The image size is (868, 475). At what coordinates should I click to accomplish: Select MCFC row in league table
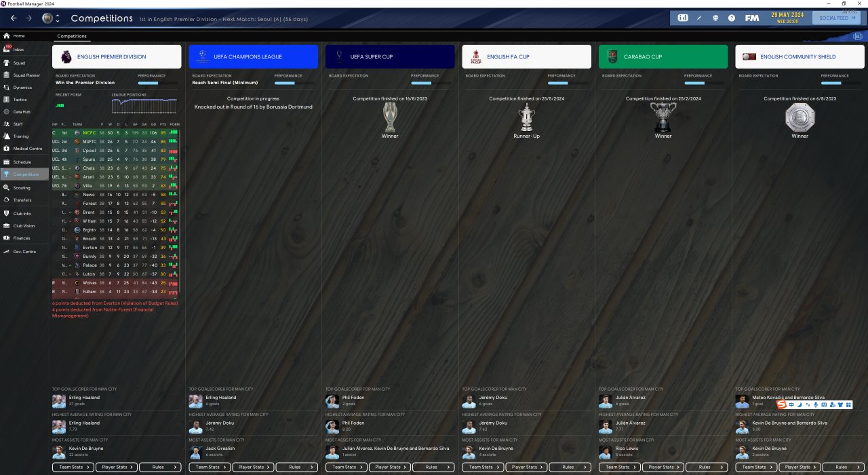(x=117, y=132)
